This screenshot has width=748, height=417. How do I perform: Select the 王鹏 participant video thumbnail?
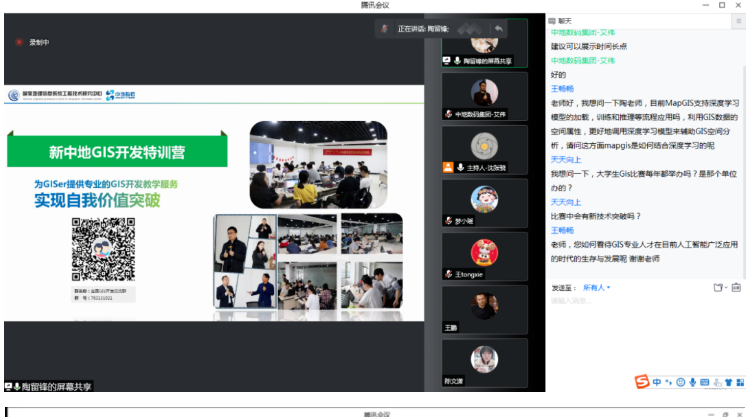tap(485, 307)
